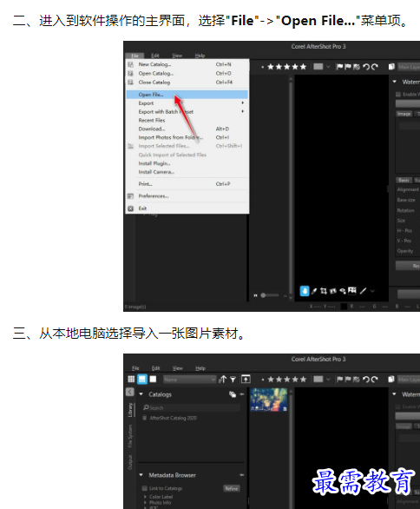Expand the Color Label tree node

pyautogui.click(x=145, y=497)
